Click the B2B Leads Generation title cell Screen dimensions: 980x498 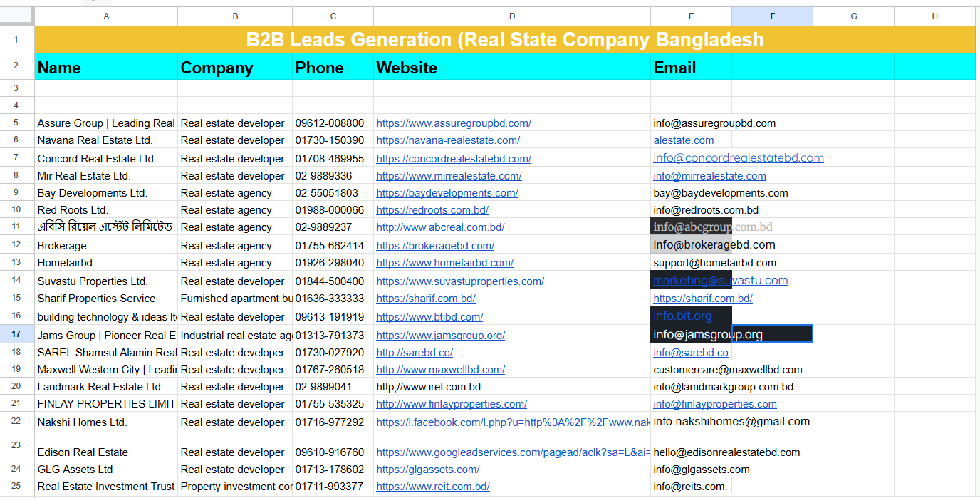click(505, 39)
